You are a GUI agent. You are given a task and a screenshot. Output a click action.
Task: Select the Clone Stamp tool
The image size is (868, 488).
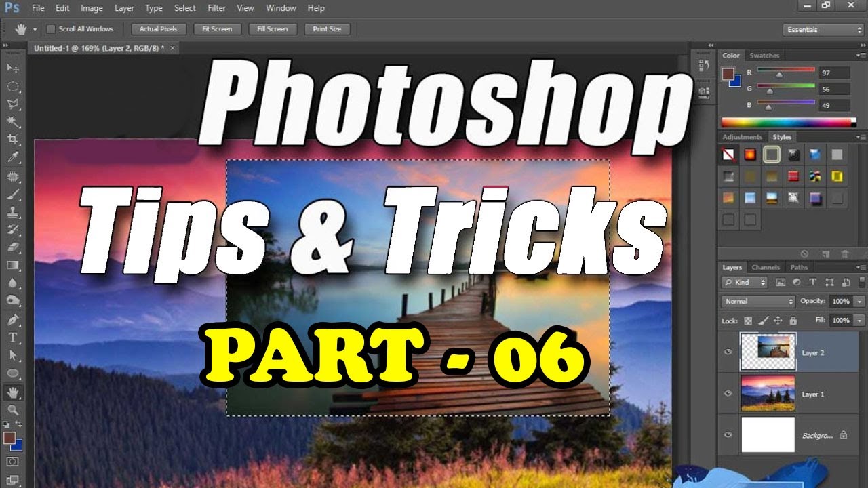(13, 212)
